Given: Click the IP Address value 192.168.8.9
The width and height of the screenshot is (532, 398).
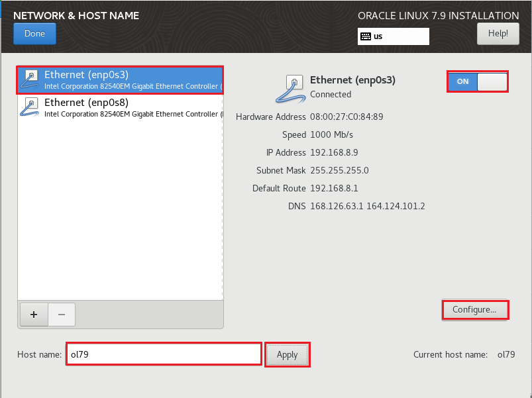Looking at the screenshot, I should [x=334, y=152].
